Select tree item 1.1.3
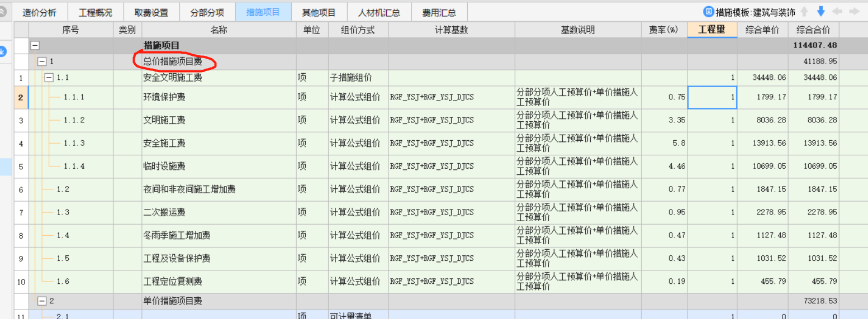This screenshot has width=868, height=319. [x=74, y=144]
